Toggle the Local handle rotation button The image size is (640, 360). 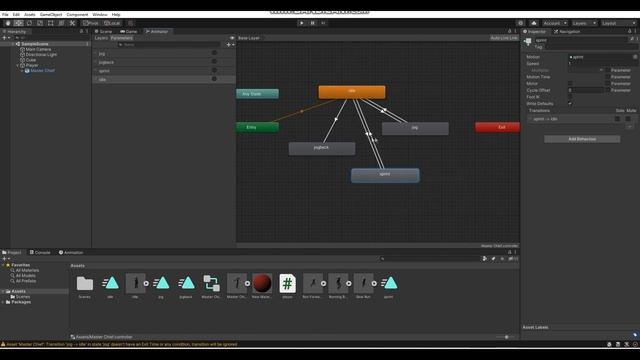coord(112,23)
